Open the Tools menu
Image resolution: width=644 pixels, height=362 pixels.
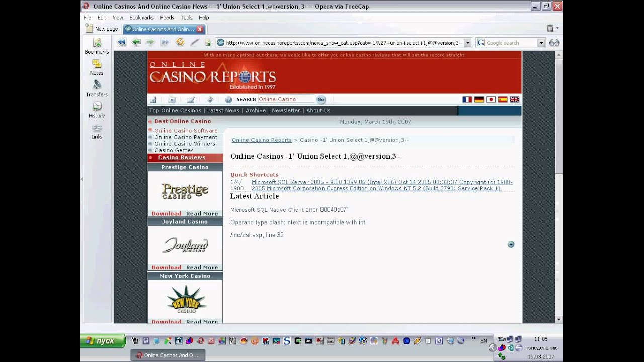[186, 17]
